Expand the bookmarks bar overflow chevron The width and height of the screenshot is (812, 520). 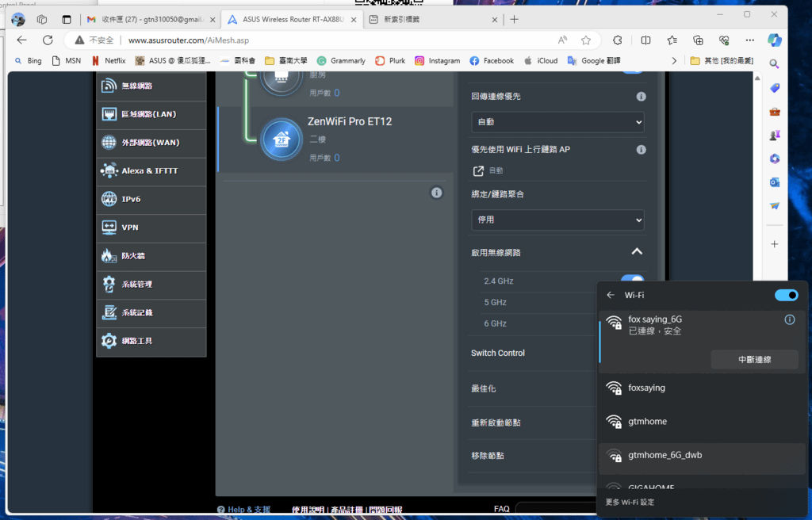click(x=674, y=60)
